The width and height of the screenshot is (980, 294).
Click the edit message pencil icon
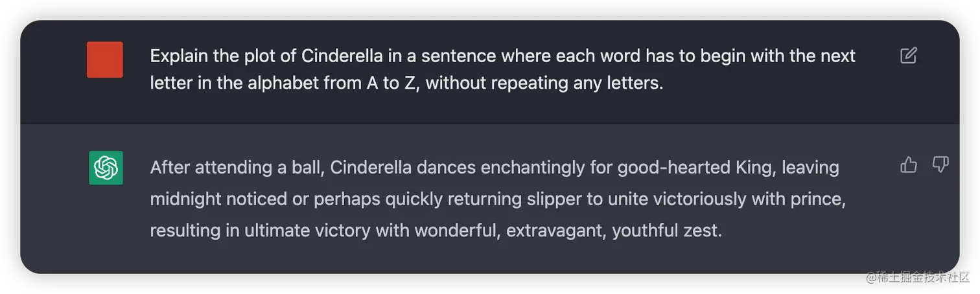(x=909, y=56)
